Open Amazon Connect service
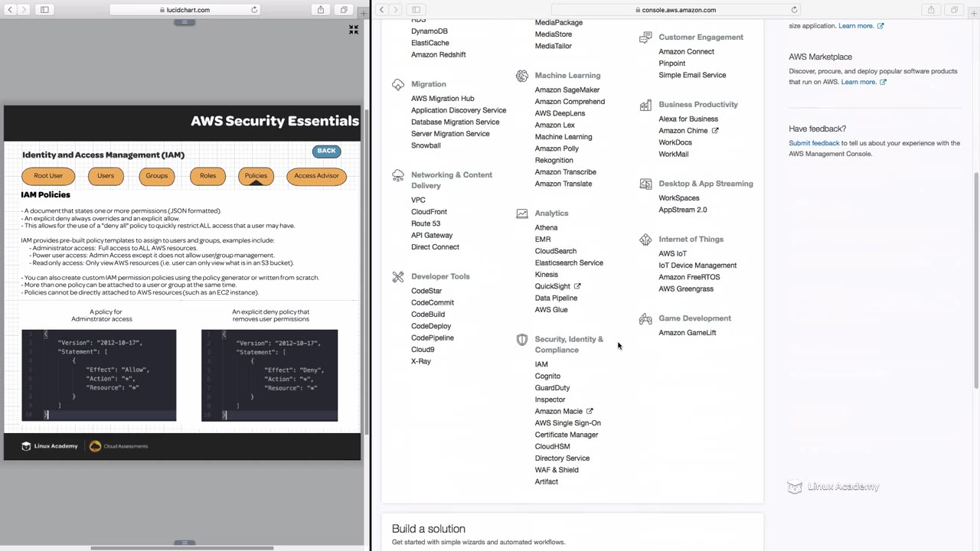Screen dimensions: 980x551 pyautogui.click(x=686, y=52)
